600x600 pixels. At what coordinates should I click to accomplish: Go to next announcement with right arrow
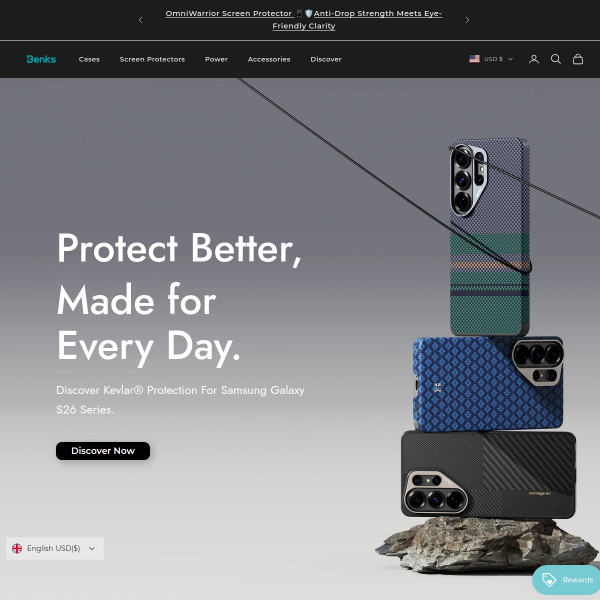click(467, 20)
